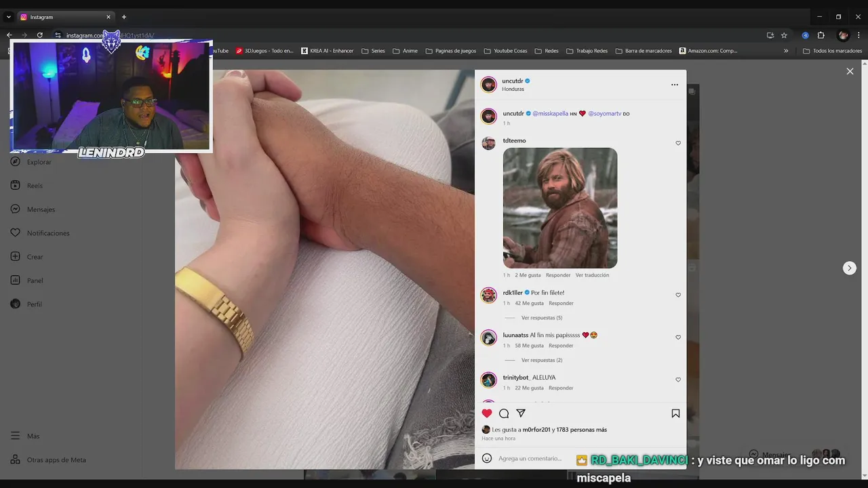
Task: Click Ver traducción under tdteemo's comment
Action: click(592, 275)
